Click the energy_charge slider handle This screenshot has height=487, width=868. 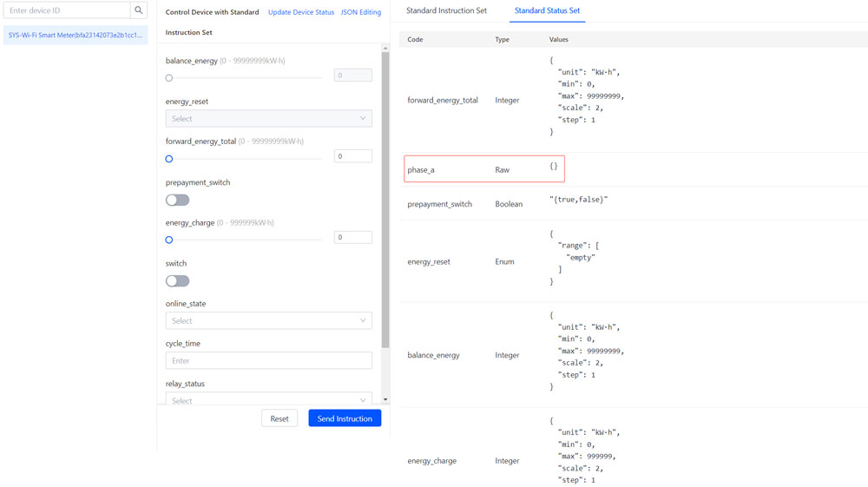click(169, 240)
